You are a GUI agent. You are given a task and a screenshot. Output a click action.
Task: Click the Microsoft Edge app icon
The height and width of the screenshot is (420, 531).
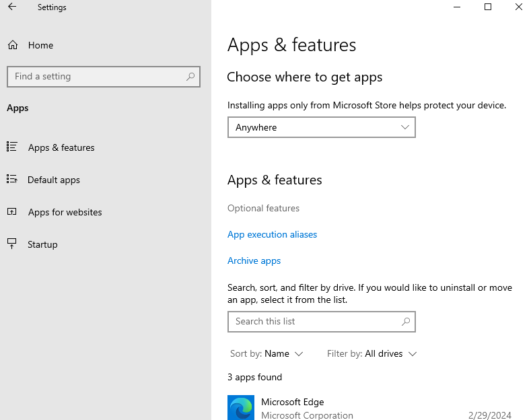tap(241, 407)
